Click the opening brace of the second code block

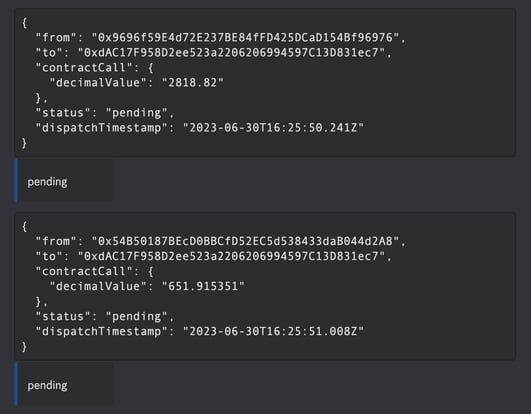24,226
